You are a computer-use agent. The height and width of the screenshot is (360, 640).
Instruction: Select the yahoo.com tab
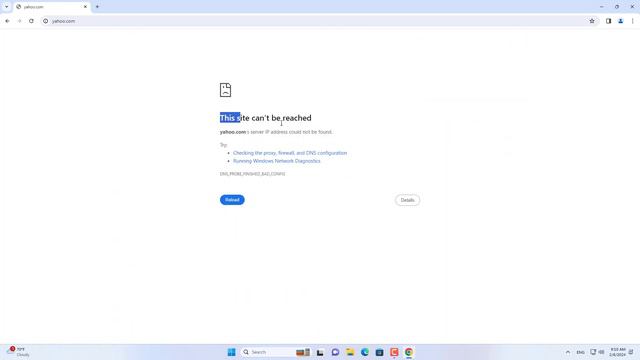51,7
